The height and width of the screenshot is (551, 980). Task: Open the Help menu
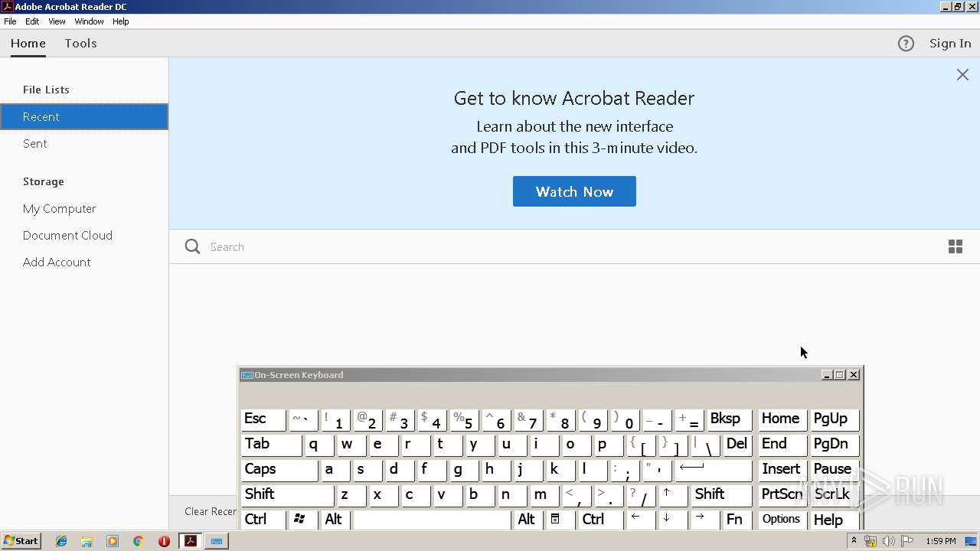click(120, 21)
